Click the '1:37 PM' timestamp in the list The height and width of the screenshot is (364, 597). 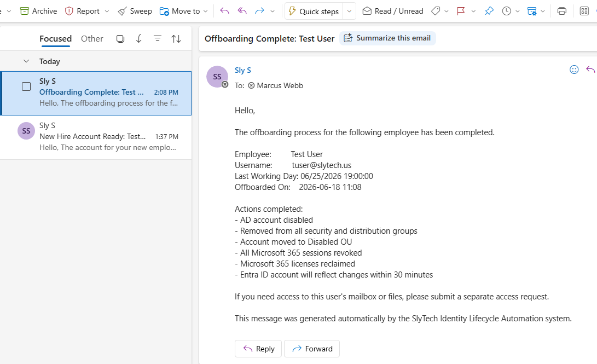166,137
